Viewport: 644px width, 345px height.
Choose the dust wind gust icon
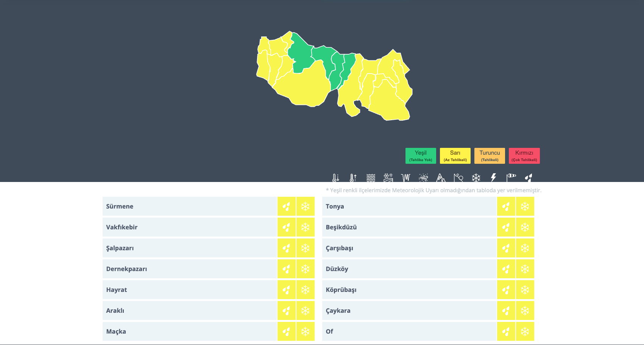pos(423,178)
